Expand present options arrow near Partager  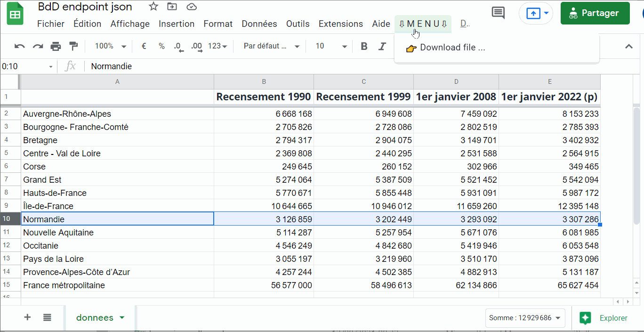[546, 13]
